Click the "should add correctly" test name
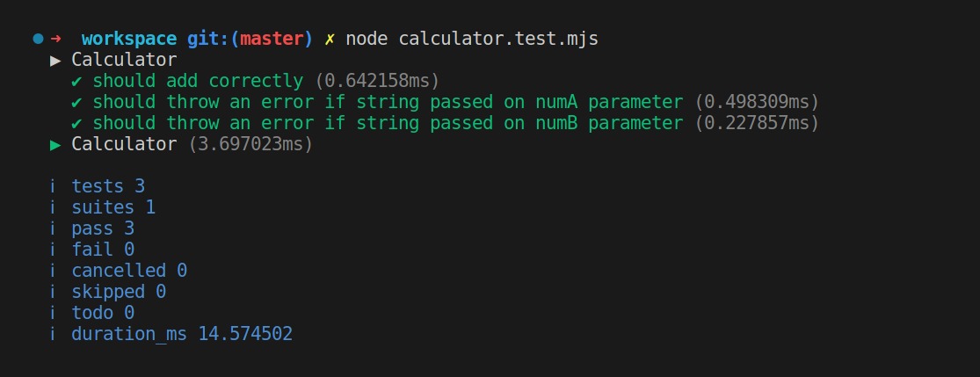This screenshot has height=377, width=980. pos(198,81)
